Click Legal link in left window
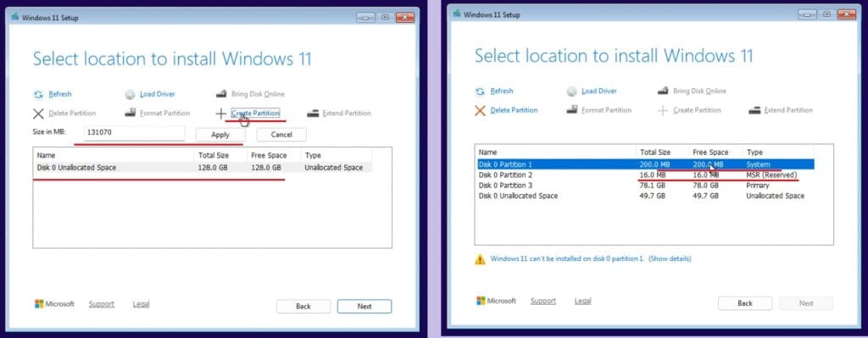The height and width of the screenshot is (338, 868). point(142,304)
